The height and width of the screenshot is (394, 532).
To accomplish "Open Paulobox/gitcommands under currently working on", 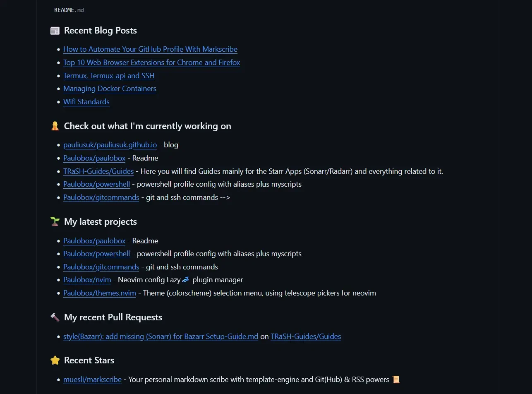I will [x=101, y=197].
